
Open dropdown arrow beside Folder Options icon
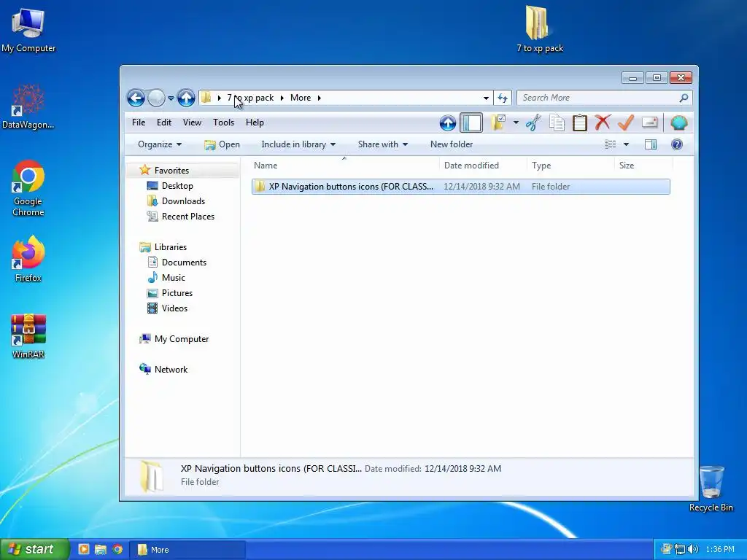coord(516,122)
